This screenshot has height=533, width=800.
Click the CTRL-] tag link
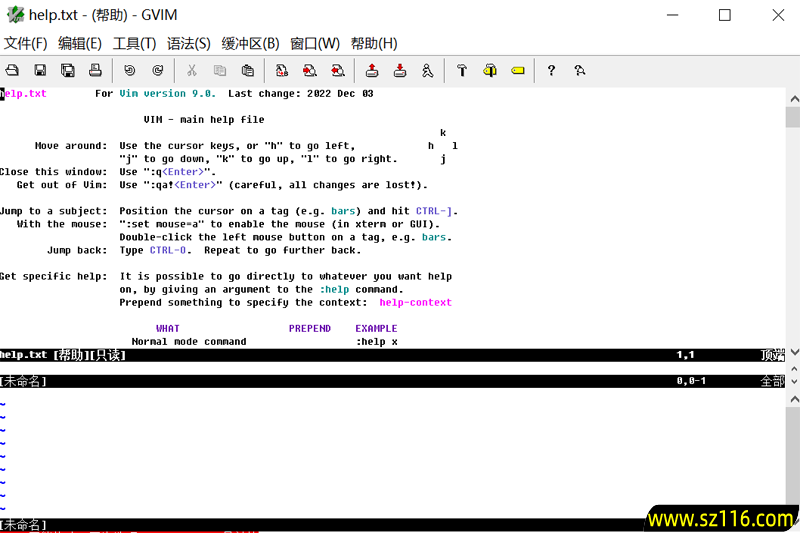[434, 211]
